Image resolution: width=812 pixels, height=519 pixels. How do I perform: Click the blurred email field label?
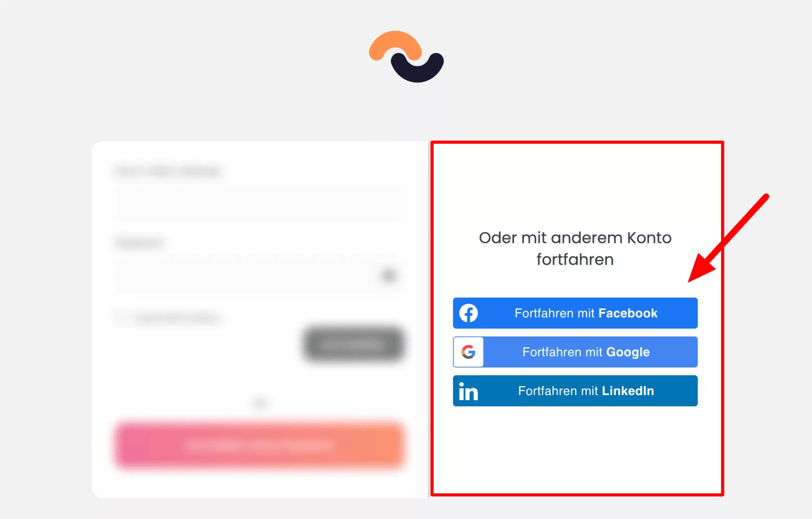(x=168, y=171)
